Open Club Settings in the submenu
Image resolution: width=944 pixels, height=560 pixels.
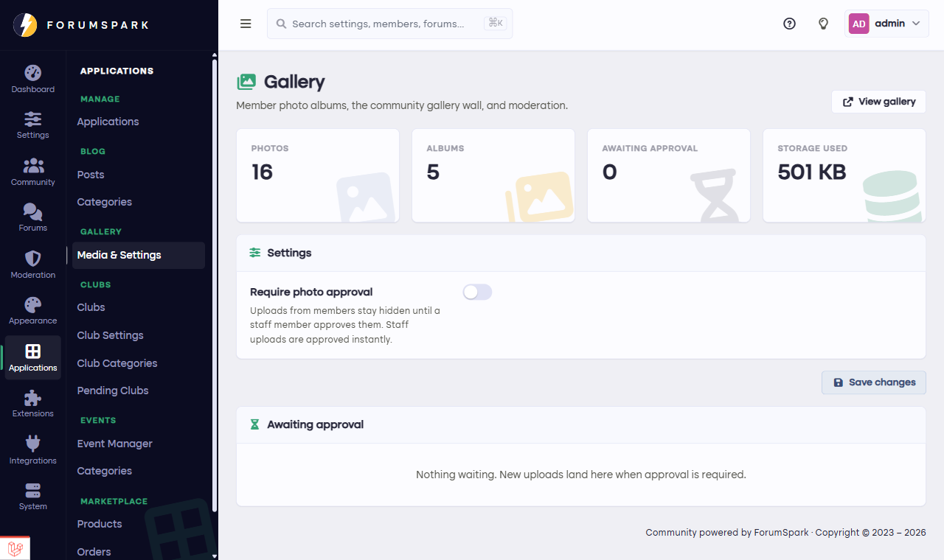[111, 335]
